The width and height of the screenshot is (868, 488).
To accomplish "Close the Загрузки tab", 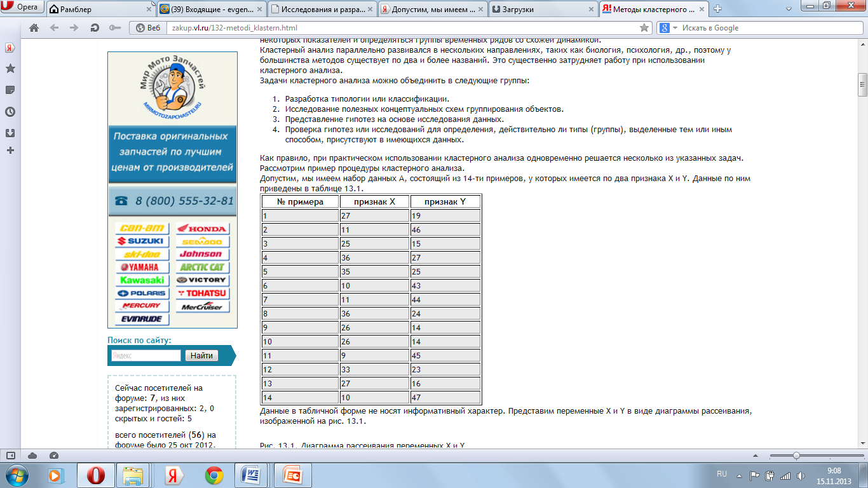I will pyautogui.click(x=590, y=10).
